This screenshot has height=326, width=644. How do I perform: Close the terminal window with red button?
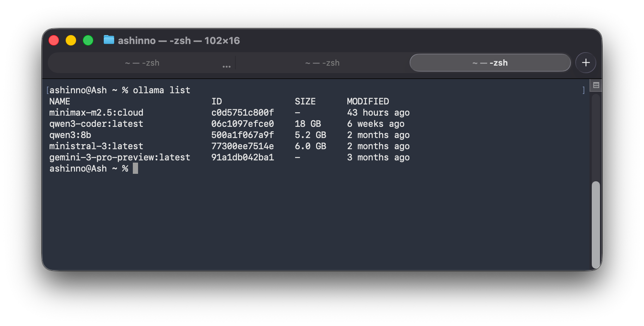54,40
